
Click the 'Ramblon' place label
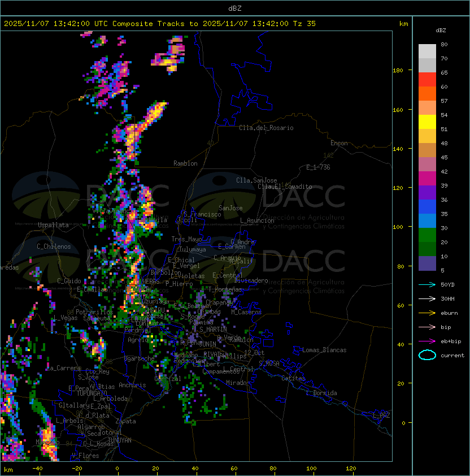[185, 163]
